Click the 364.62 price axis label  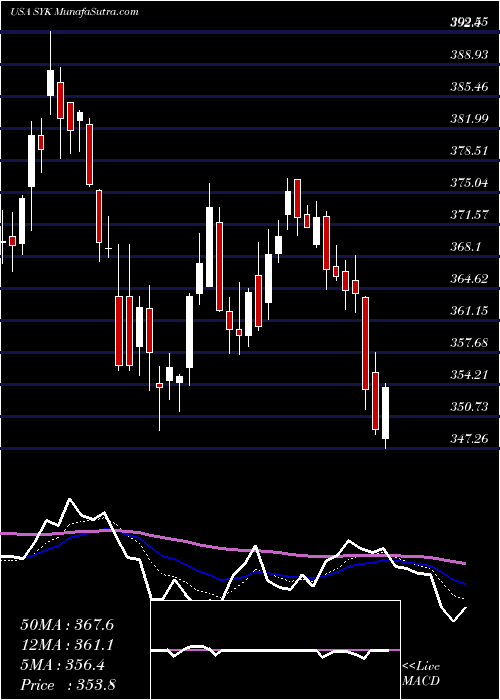pyautogui.click(x=468, y=279)
